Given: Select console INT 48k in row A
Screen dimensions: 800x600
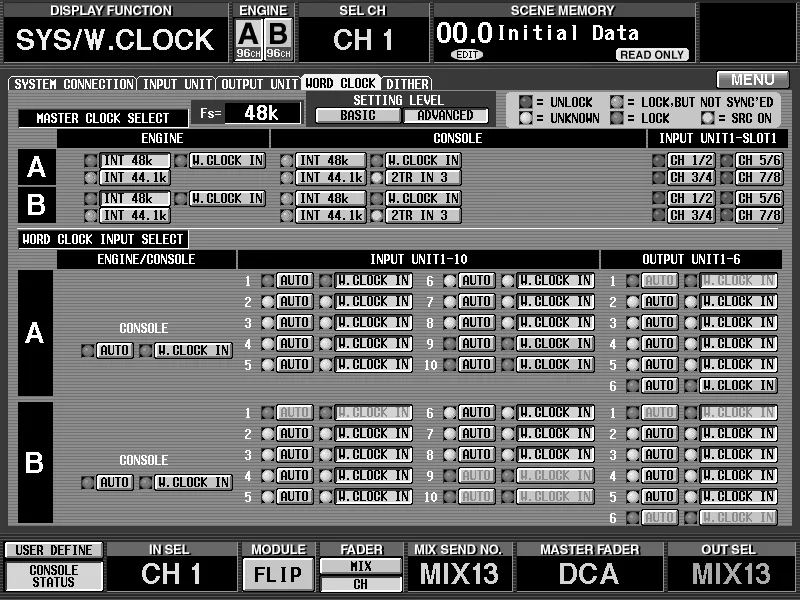Looking at the screenshot, I should [x=331, y=161].
